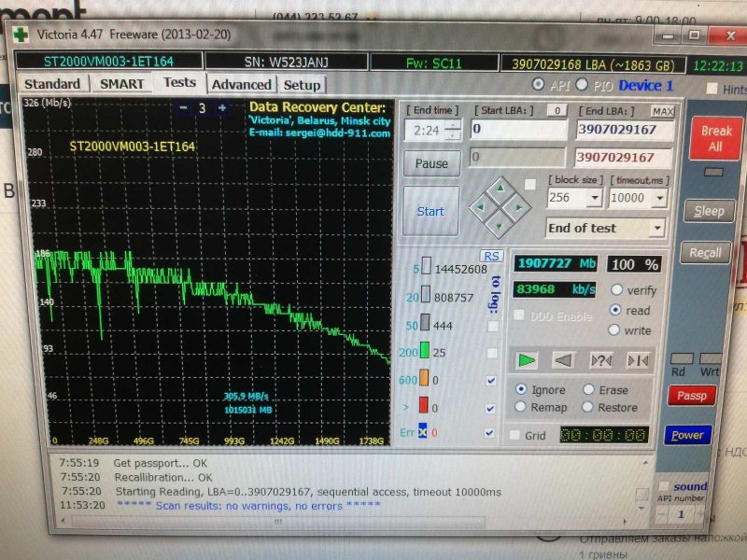Enable the Grid checkbox
The width and height of the screenshot is (747, 560).
(x=515, y=435)
